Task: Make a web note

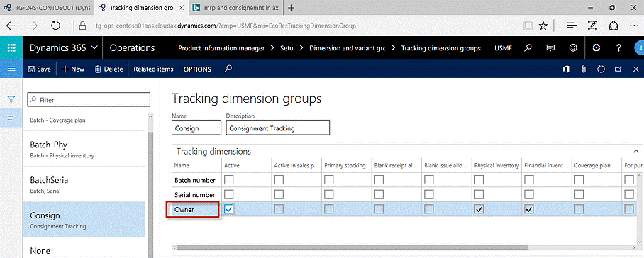Action: click(x=592, y=26)
